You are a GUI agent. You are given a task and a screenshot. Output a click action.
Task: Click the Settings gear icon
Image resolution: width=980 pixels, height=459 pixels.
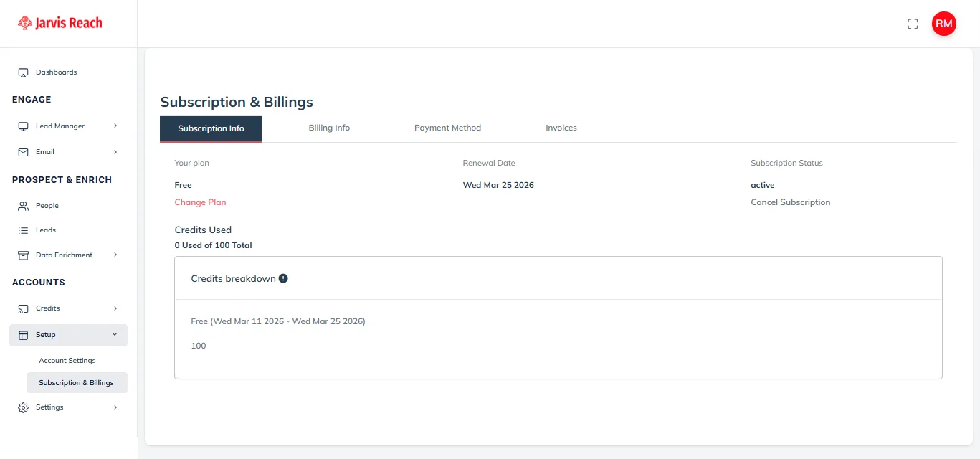[23, 407]
